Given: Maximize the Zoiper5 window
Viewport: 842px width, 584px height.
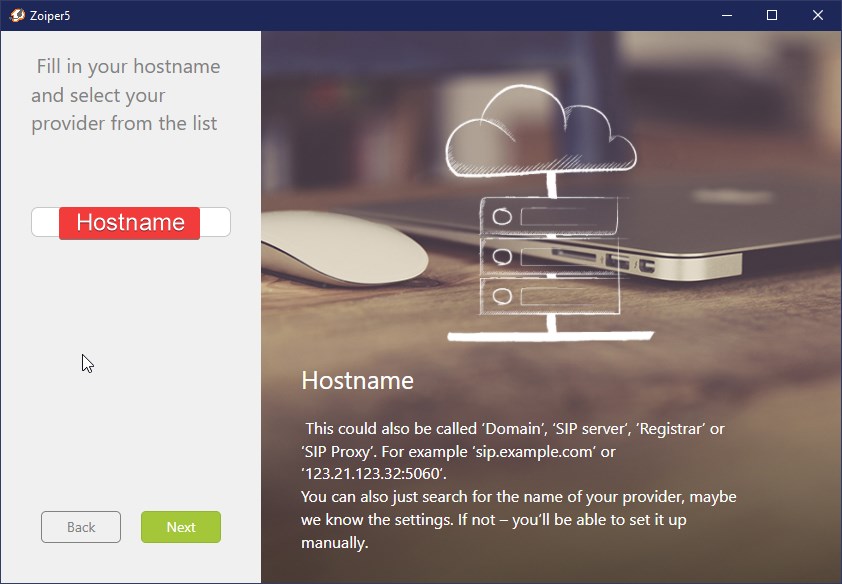Looking at the screenshot, I should (772, 15).
